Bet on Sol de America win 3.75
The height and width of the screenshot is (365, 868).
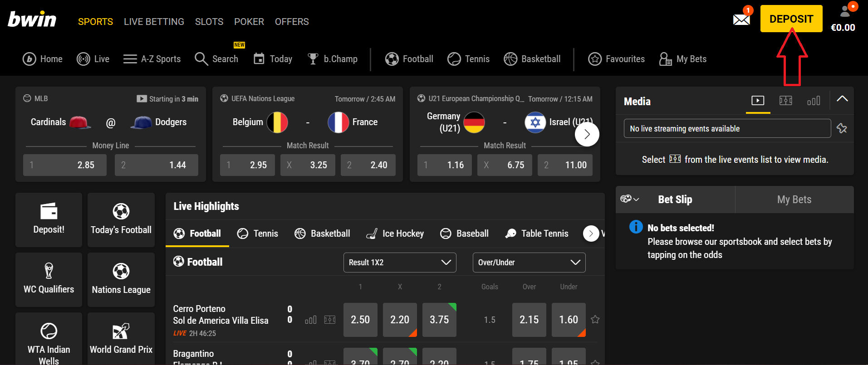coord(439,320)
